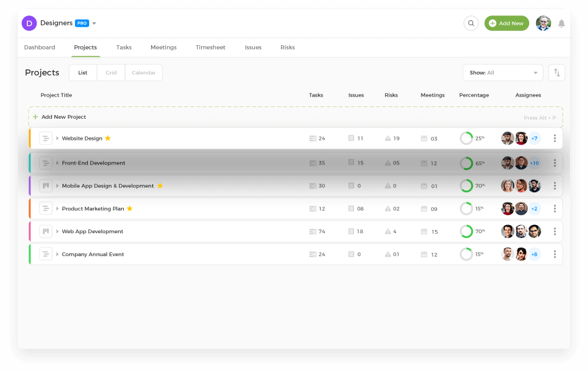The image size is (588, 371).
Task: Open three-dot menu for Company Annual Event
Action: (555, 254)
